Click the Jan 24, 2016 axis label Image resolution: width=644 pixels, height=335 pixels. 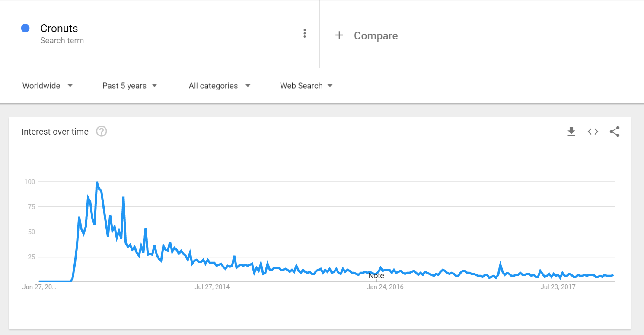[385, 287]
